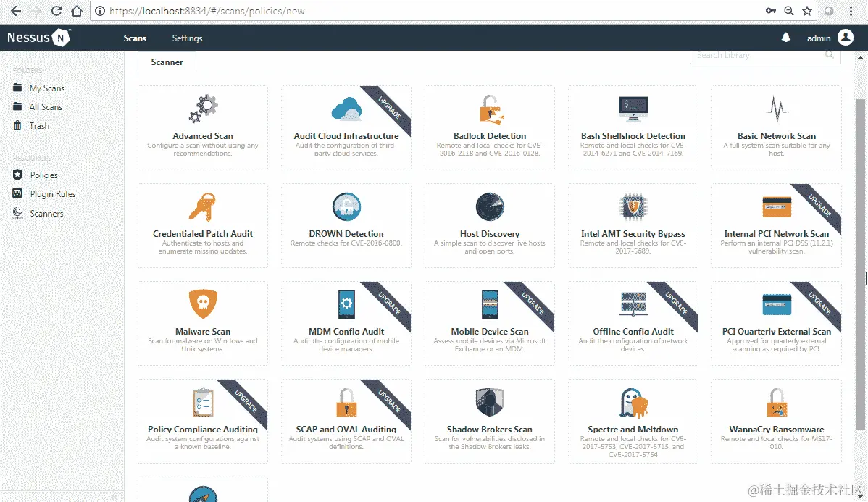The image size is (868, 502).
Task: Bookmark this page with the star icon
Action: pos(807,11)
